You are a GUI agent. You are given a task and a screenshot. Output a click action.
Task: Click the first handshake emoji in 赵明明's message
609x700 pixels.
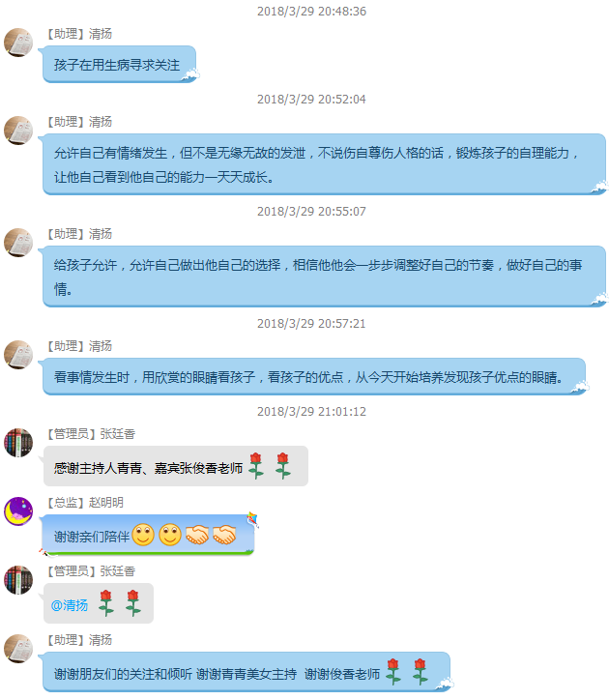tap(197, 535)
